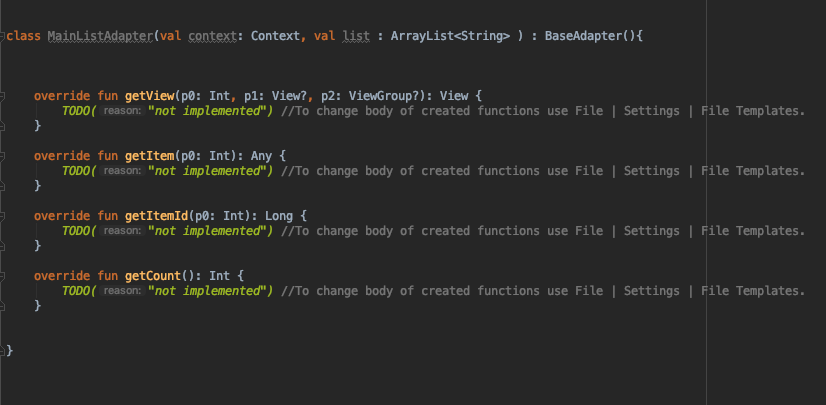The height and width of the screenshot is (405, 826).
Task: Collapse the MainListAdapter class fold marker
Action: (2, 36)
